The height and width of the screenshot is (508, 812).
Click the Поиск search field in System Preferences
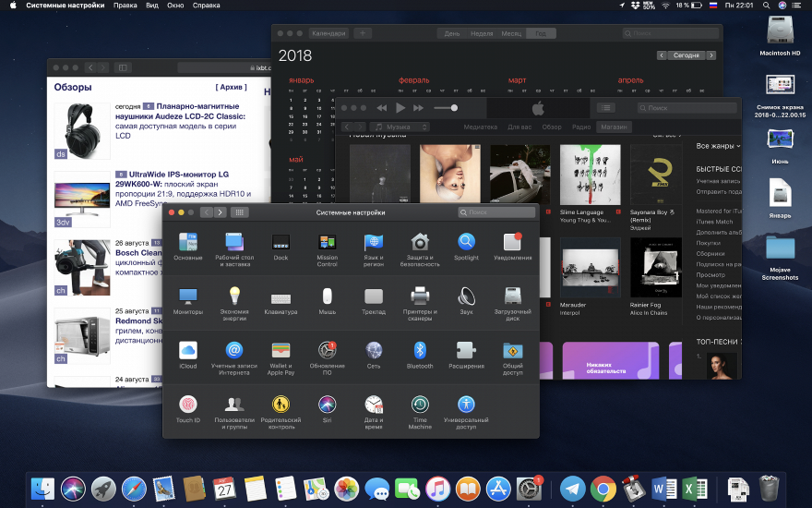click(496, 212)
